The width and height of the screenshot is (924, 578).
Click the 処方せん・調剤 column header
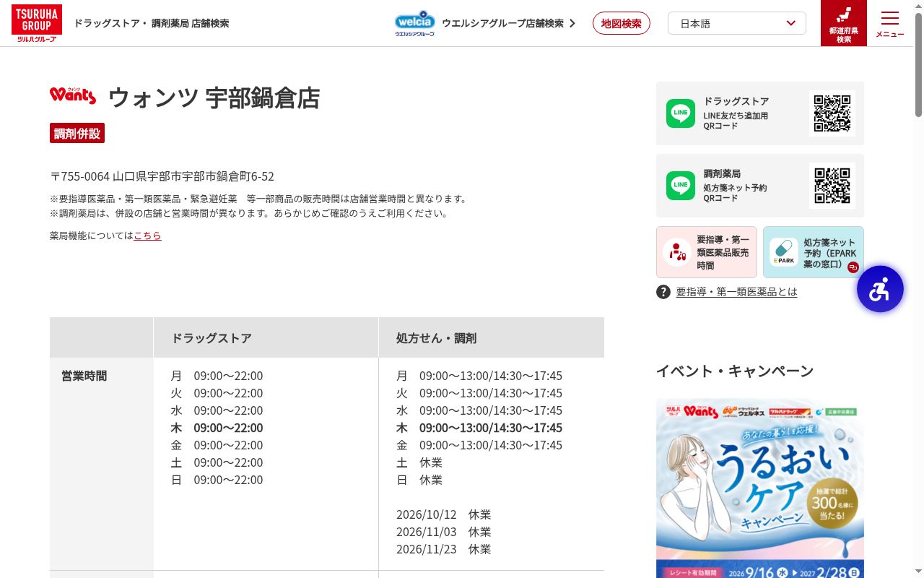pos(492,337)
